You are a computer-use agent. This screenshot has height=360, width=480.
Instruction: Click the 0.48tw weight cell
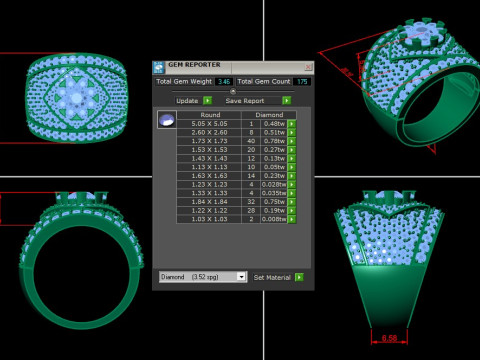coord(274,124)
